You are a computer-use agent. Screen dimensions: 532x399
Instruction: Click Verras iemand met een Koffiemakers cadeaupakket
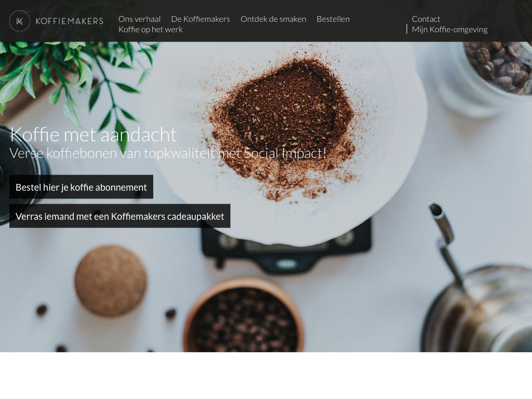tap(120, 216)
